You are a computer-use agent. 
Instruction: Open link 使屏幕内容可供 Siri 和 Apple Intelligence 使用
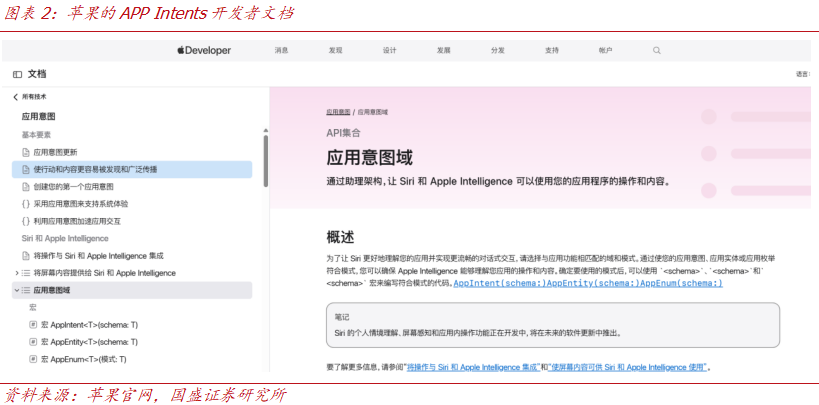tap(628, 367)
